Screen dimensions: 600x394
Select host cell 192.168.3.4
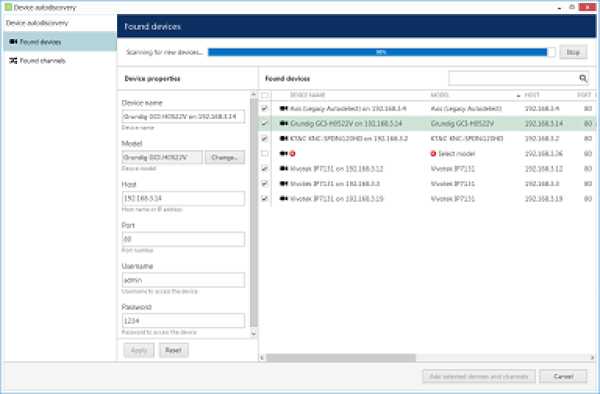click(542, 109)
